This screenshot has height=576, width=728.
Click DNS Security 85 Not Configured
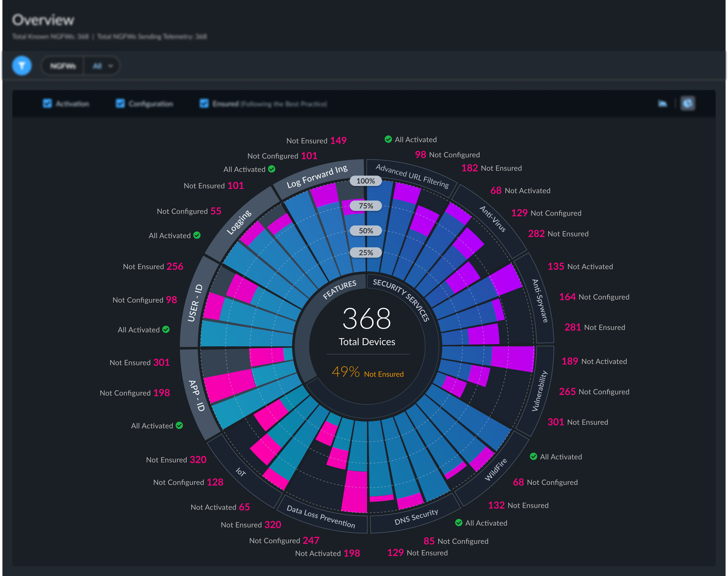tap(456, 541)
